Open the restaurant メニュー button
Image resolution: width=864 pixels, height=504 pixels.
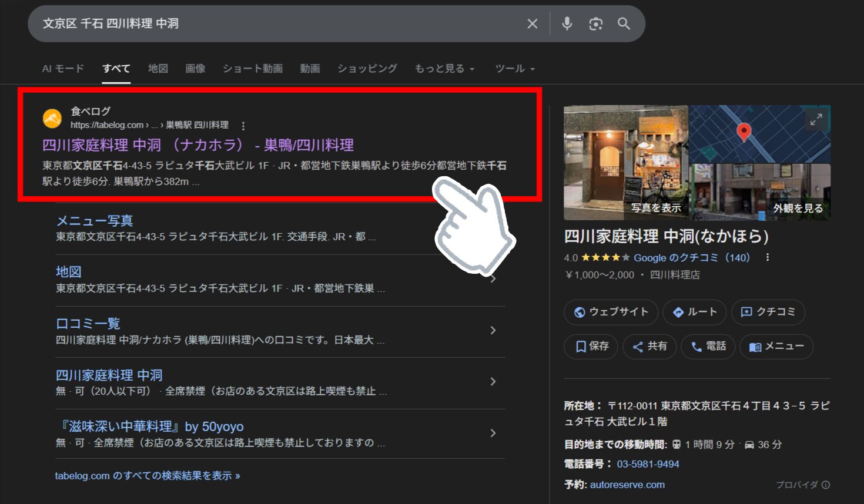tap(776, 347)
